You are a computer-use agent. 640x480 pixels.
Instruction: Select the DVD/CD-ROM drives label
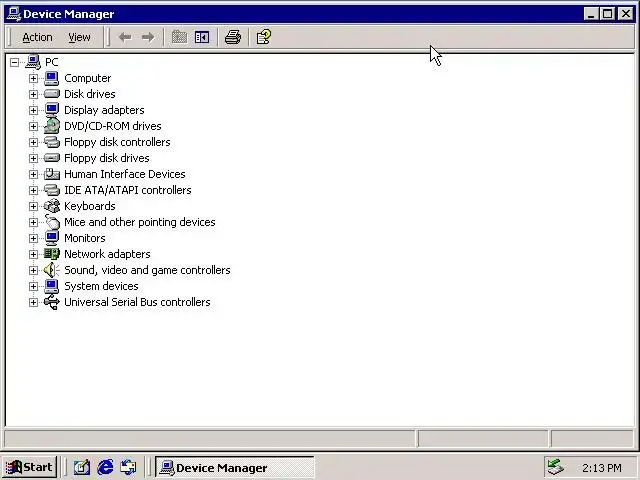point(113,126)
